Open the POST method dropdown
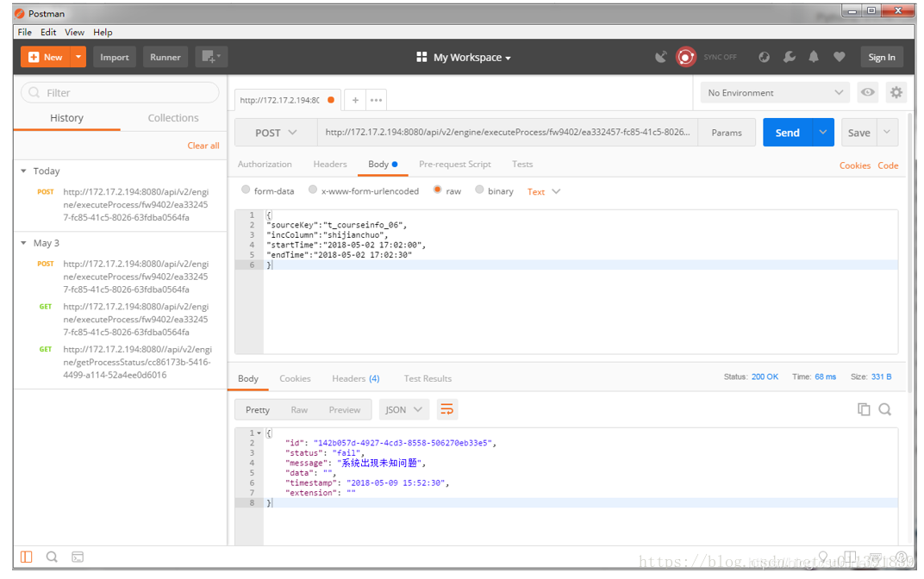 pos(276,133)
